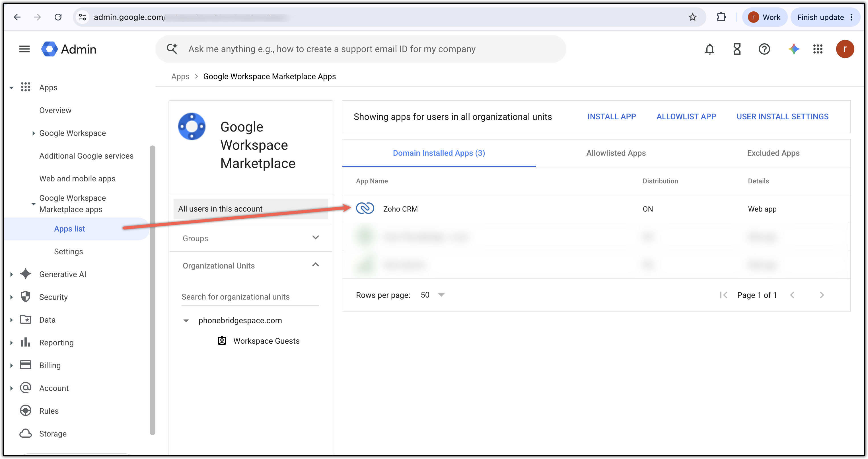Open the tasks hourglass icon

(x=737, y=49)
